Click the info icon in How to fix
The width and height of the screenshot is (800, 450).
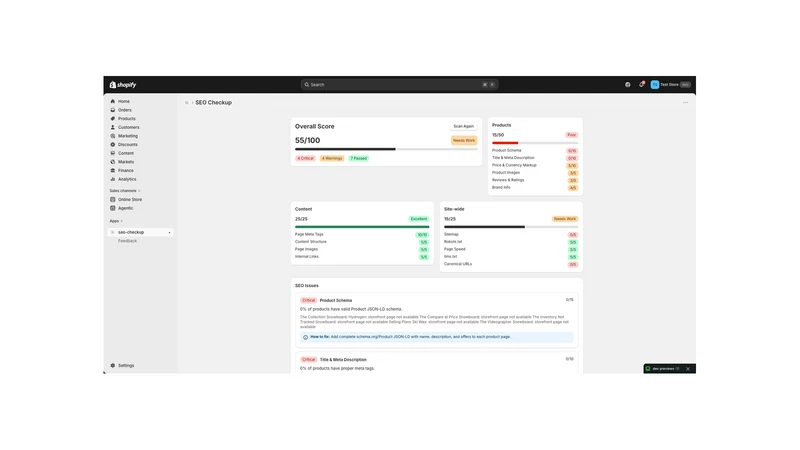[x=306, y=337]
